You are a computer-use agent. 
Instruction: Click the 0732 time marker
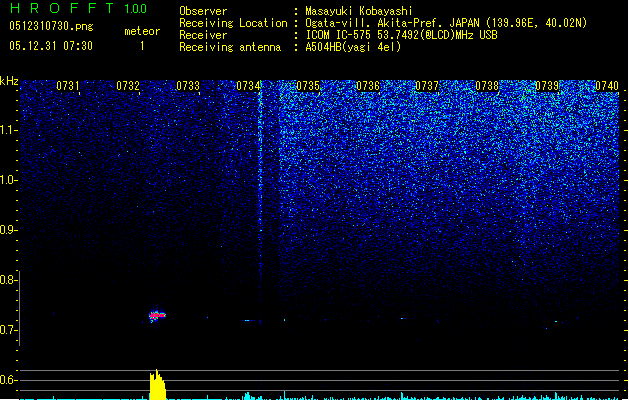coord(128,86)
